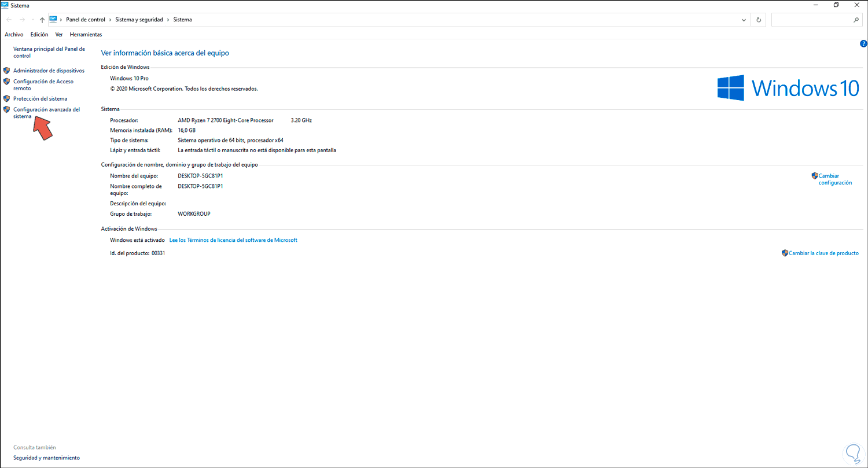Viewport: 868px width, 468px height.
Task: Click shield icon beside Cambiar configuración
Action: click(x=815, y=176)
